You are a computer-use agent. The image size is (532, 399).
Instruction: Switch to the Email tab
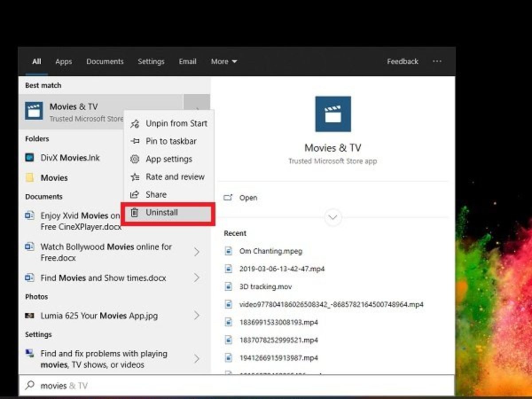pyautogui.click(x=188, y=62)
